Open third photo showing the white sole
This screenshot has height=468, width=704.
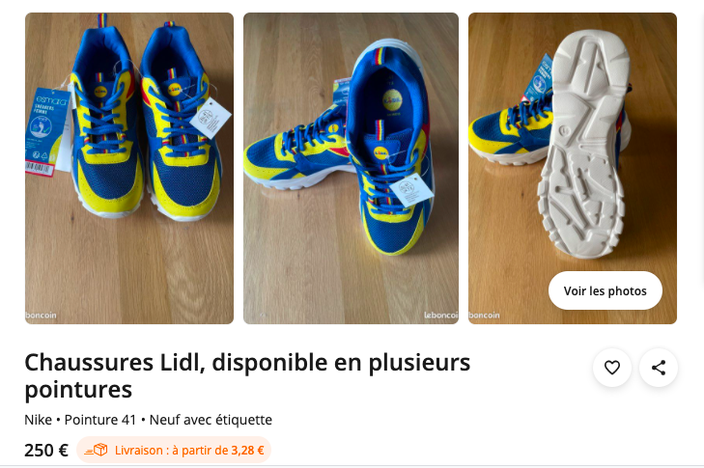tap(572, 168)
